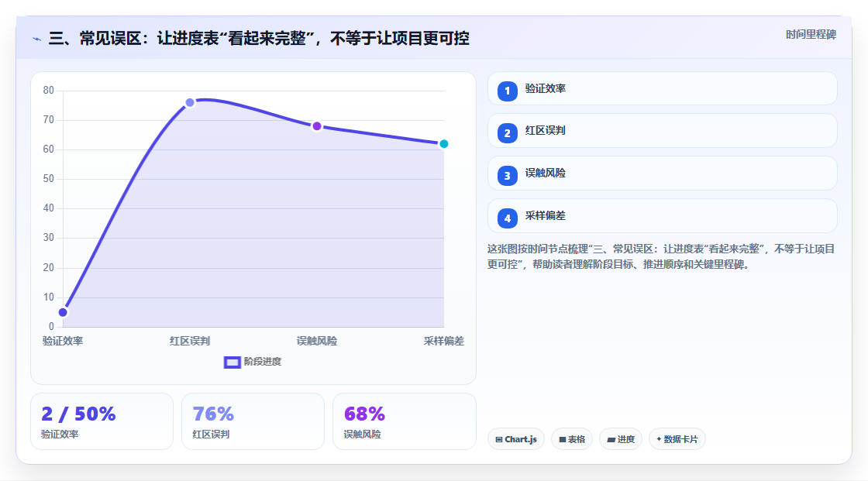Click the y-axis value 10
The width and height of the screenshot is (868, 481).
[x=49, y=297]
